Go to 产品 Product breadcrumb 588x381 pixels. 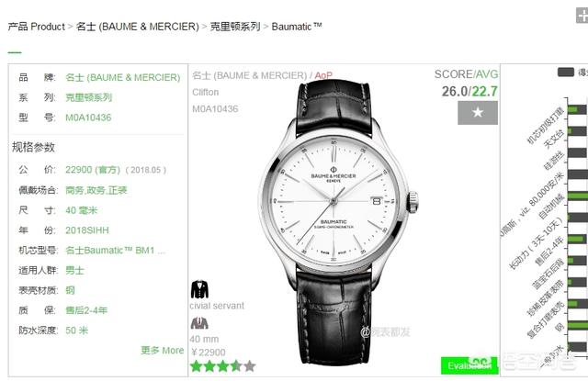tap(37, 27)
